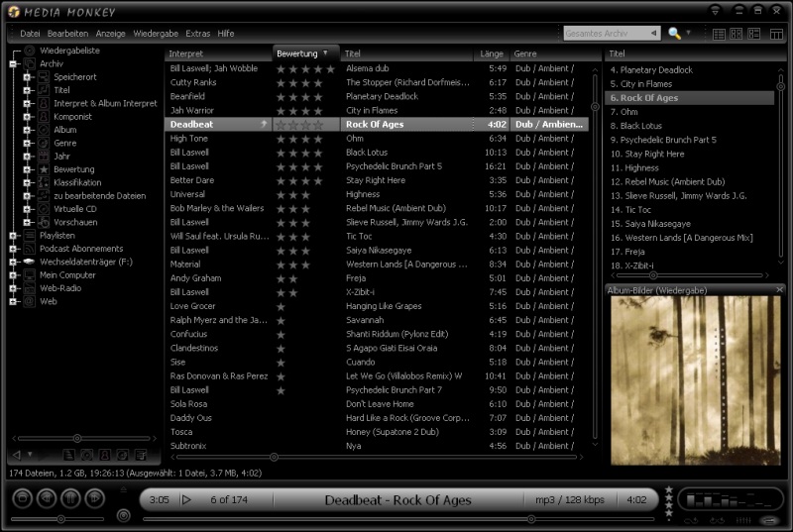Open the Wiedergabe menu
This screenshot has width=793, height=532.
pos(156,34)
